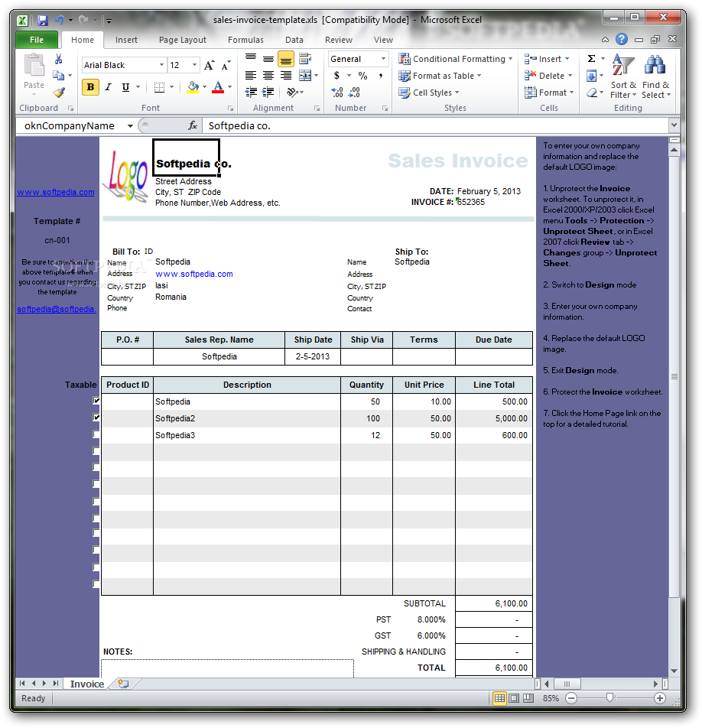
Task: Open the font name dropdown Arial Black
Action: click(161, 65)
